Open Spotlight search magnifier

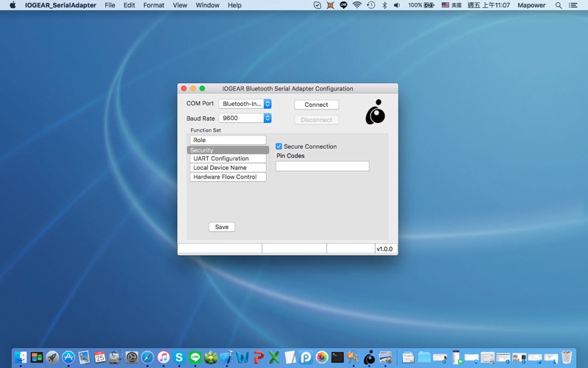click(559, 5)
